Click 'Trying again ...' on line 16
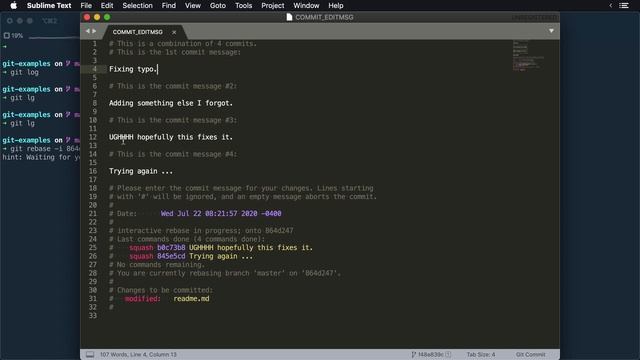The width and height of the screenshot is (640, 360). [141, 171]
